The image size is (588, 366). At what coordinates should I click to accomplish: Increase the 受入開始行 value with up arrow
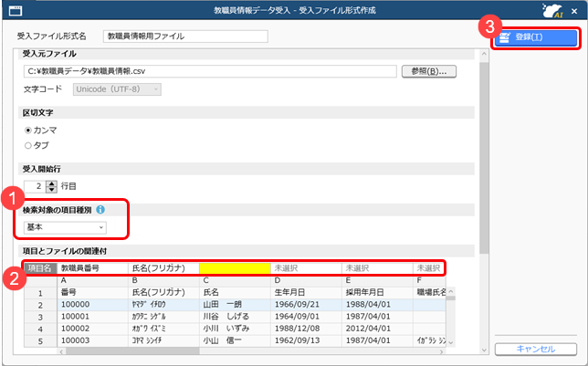click(x=52, y=183)
